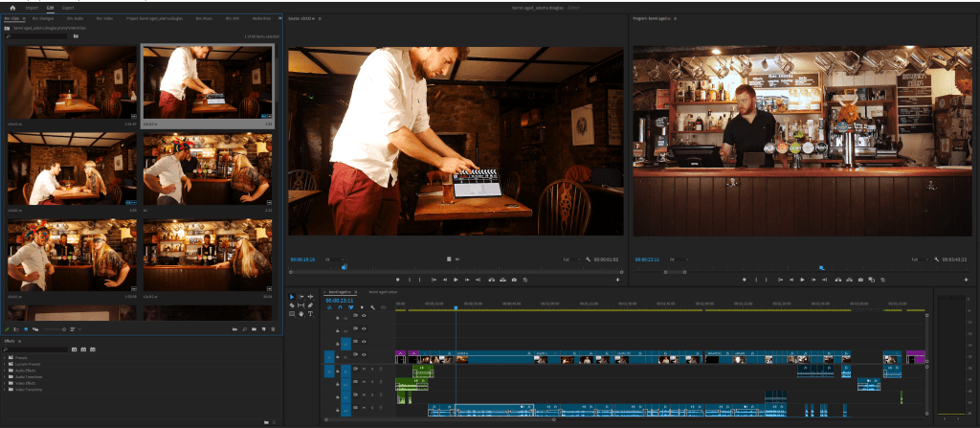Open Source monitor button editor plus
Viewport: 980px width, 428px height.
[x=617, y=280]
